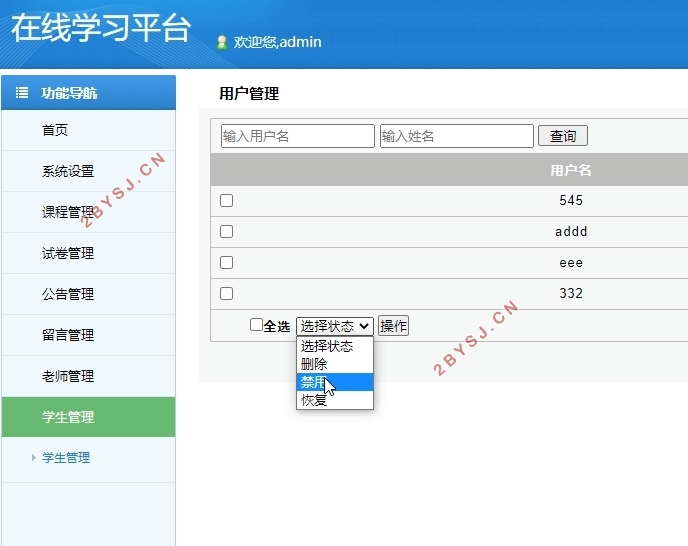The image size is (688, 546).
Task: Open 系统设置 in the sidebar
Action: tap(89, 171)
